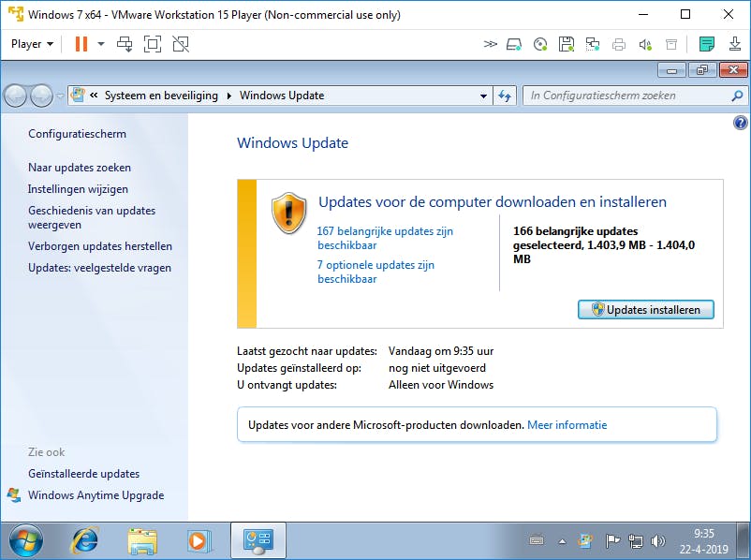This screenshot has height=560, width=751.
Task: Click Verborgen updates herstellen
Action: [x=100, y=245]
